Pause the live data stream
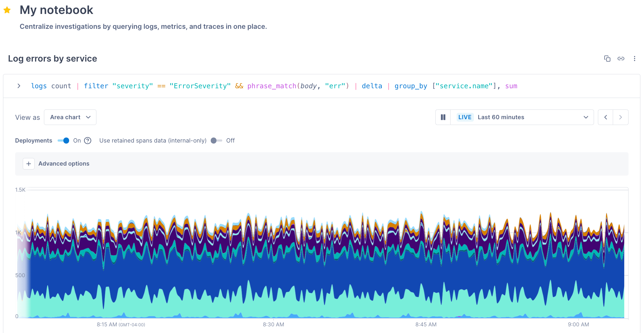Image resolution: width=644 pixels, height=333 pixels. [443, 117]
